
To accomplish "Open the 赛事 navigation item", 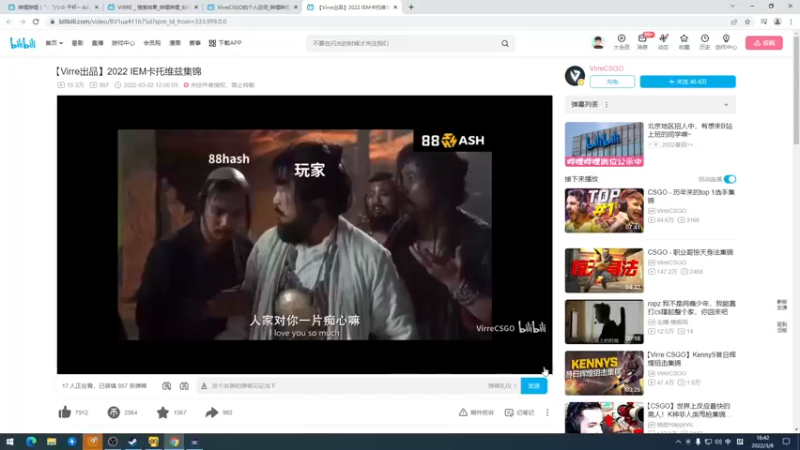I will (195, 43).
